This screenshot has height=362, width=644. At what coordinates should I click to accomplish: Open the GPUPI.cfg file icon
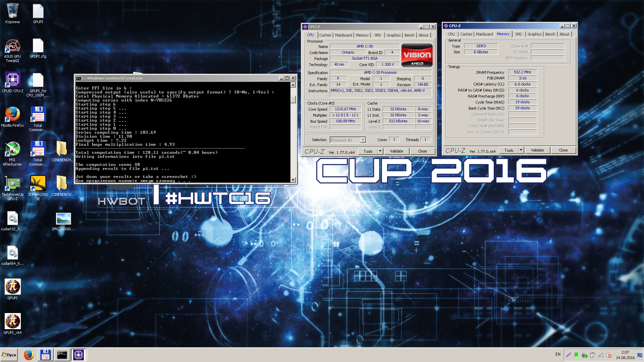pyautogui.click(x=38, y=48)
